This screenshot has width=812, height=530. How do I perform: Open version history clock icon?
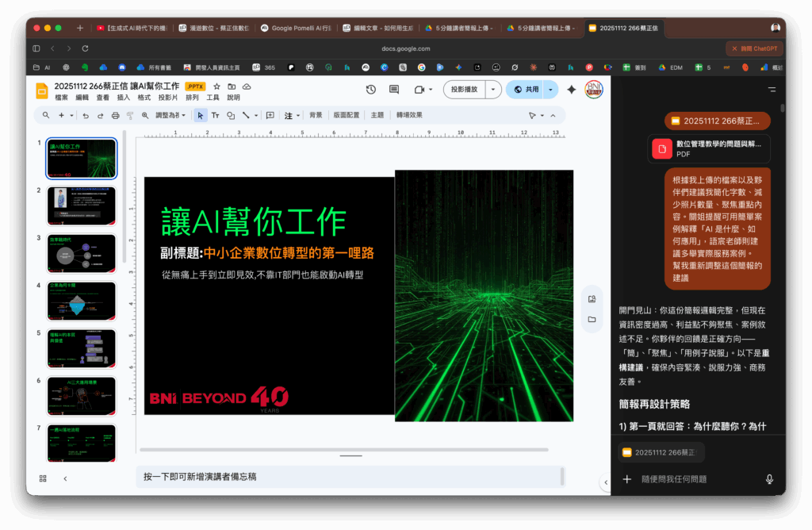[370, 90]
